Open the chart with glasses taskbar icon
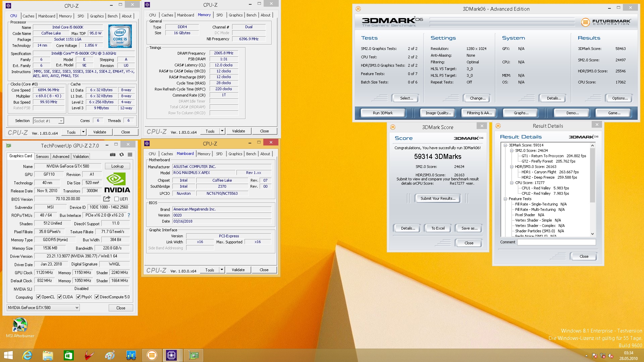The height and width of the screenshot is (362, 644). (x=131, y=355)
